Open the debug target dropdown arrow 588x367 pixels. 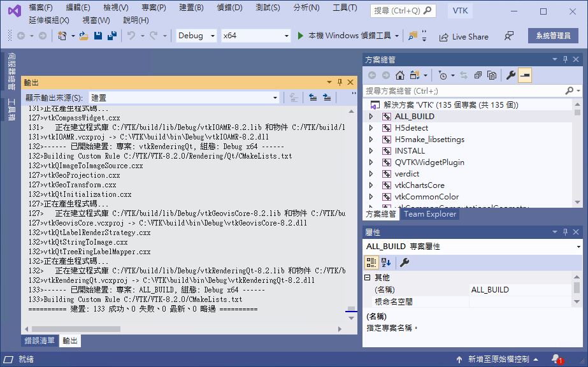tap(397, 36)
